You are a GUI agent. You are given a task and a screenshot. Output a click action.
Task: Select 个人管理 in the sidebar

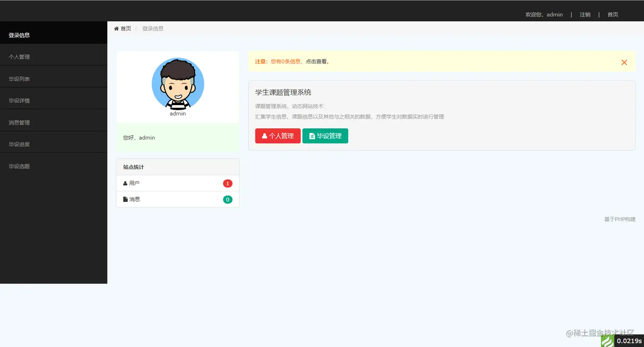19,56
